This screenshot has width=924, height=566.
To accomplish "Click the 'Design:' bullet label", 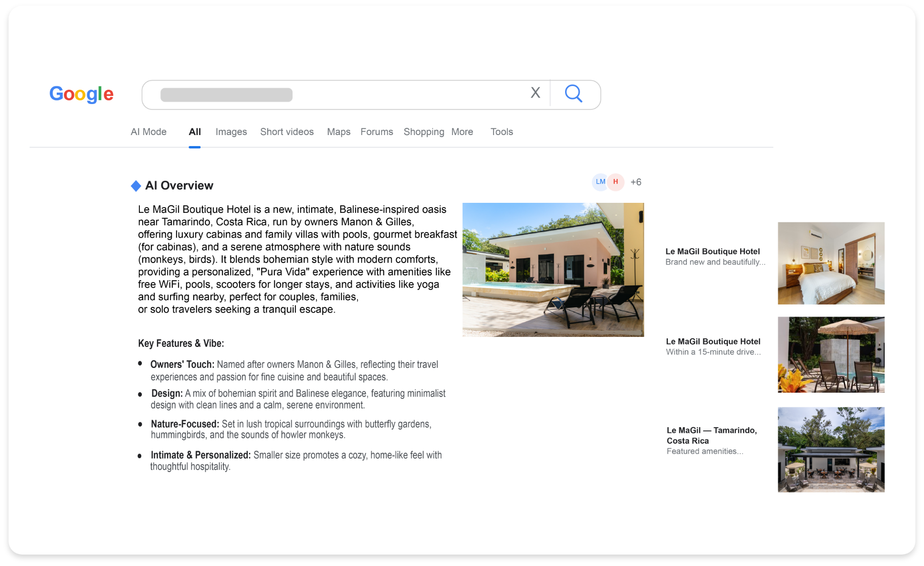I will point(167,394).
